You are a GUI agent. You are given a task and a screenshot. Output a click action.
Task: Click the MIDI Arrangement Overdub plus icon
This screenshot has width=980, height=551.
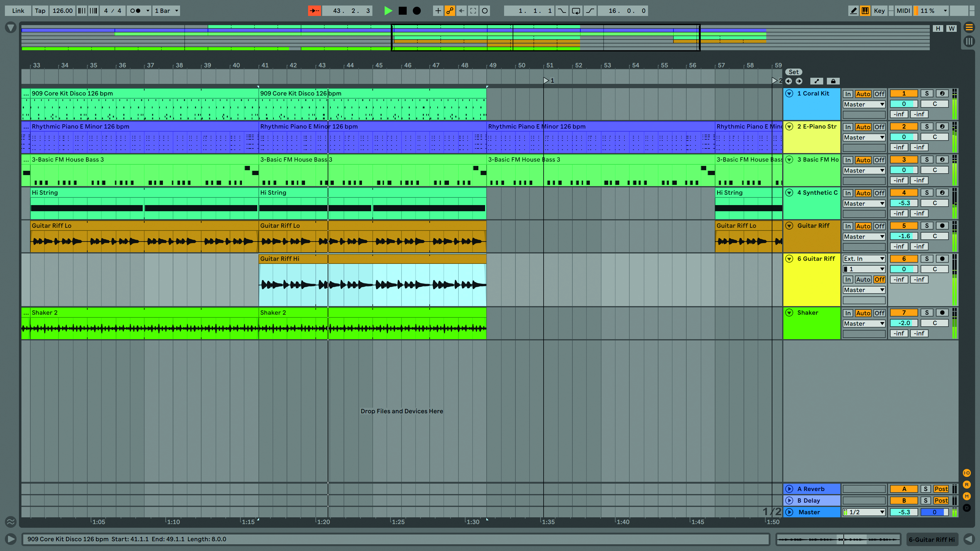438,11
